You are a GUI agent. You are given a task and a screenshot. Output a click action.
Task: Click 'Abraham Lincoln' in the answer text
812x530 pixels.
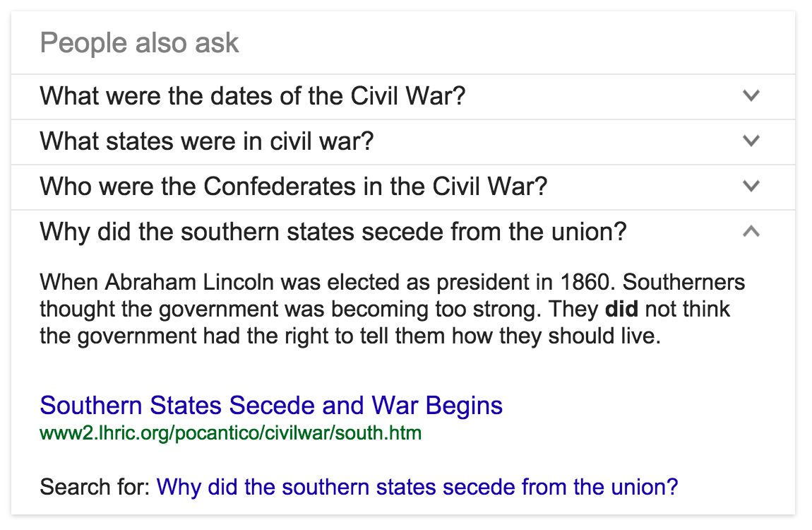(x=189, y=283)
